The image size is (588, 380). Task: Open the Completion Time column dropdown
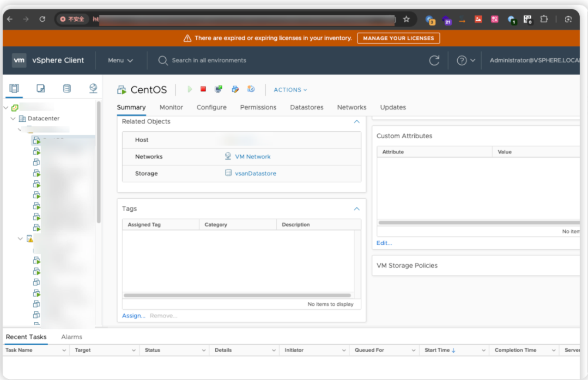pos(554,351)
